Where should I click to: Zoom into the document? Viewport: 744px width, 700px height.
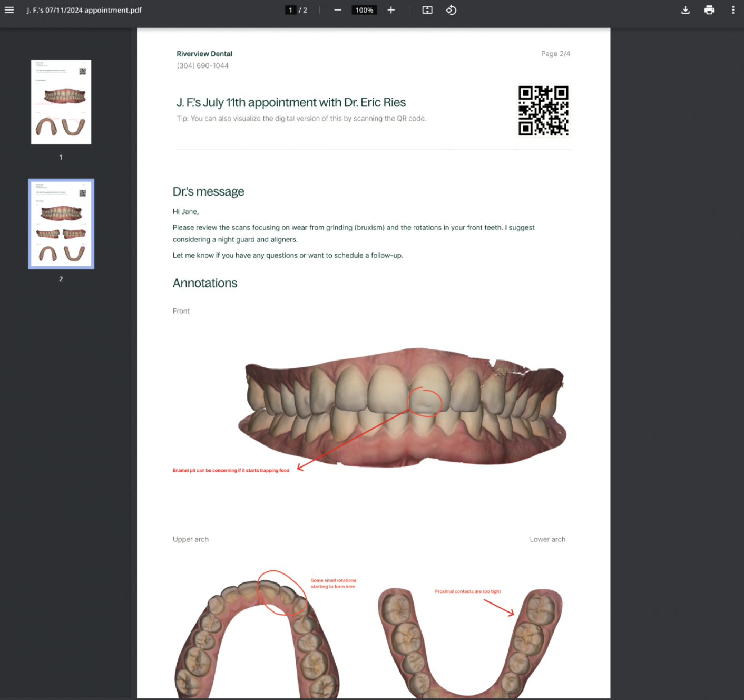pos(391,9)
